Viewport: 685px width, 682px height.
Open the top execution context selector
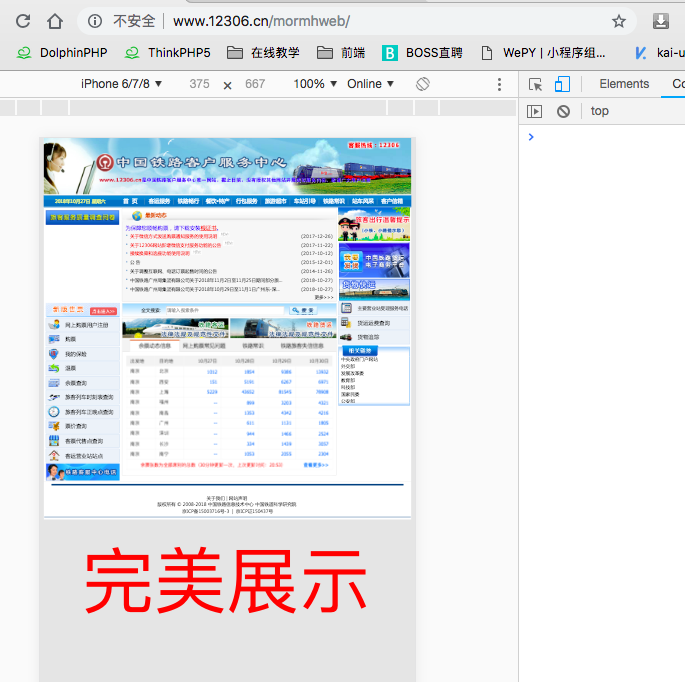coord(599,111)
